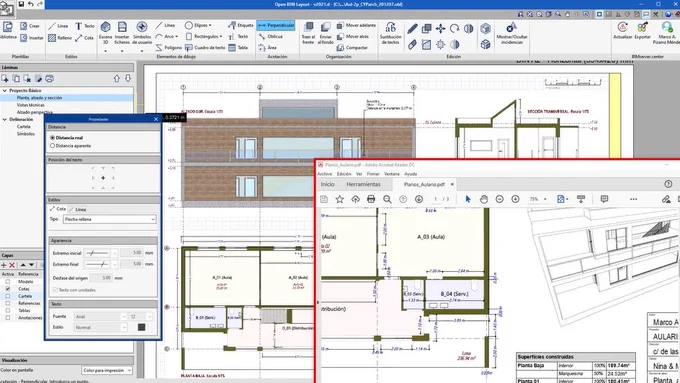Image resolution: width=680 pixels, height=383 pixels.
Task: Toggle the Modelo layer checkbox
Action: coord(8,282)
